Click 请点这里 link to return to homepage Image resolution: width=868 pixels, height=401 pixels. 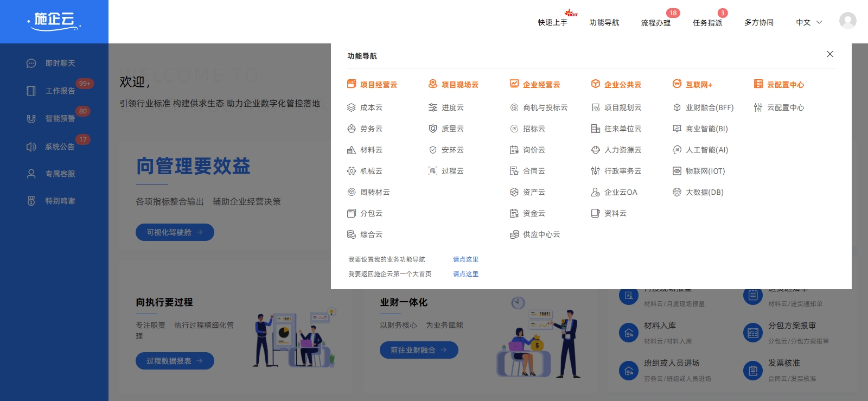[x=465, y=274]
